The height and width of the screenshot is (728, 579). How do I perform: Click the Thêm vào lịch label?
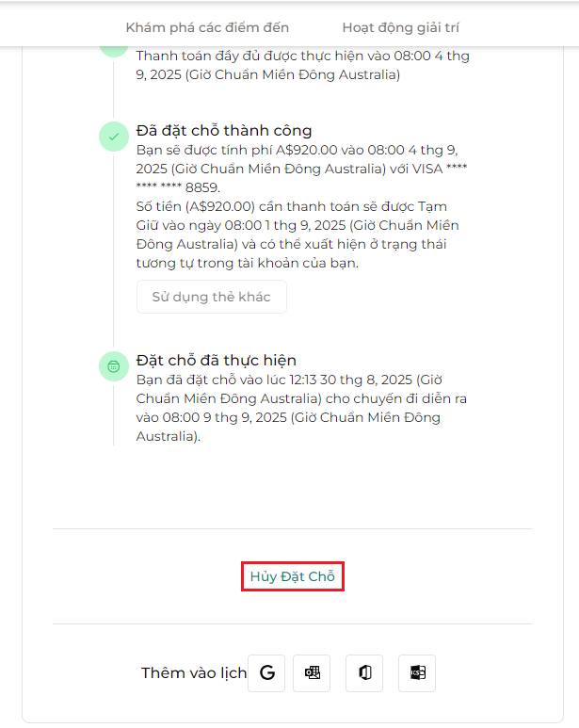pos(194,672)
